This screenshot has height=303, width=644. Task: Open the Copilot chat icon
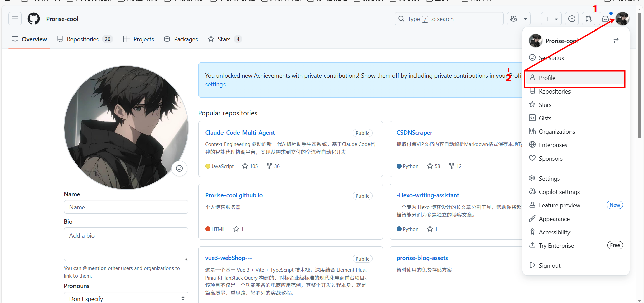(514, 19)
